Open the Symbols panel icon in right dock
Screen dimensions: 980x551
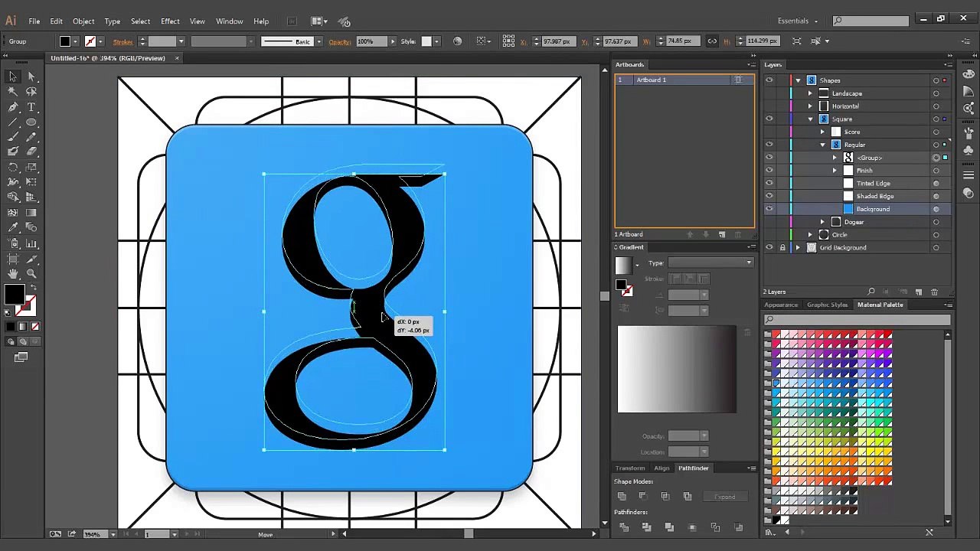click(x=969, y=151)
